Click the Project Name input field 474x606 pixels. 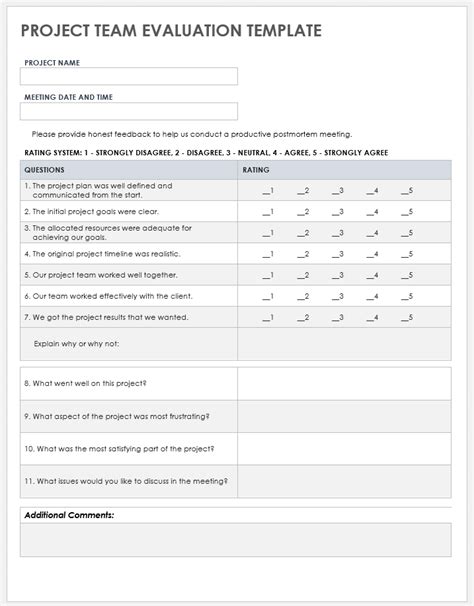(129, 76)
